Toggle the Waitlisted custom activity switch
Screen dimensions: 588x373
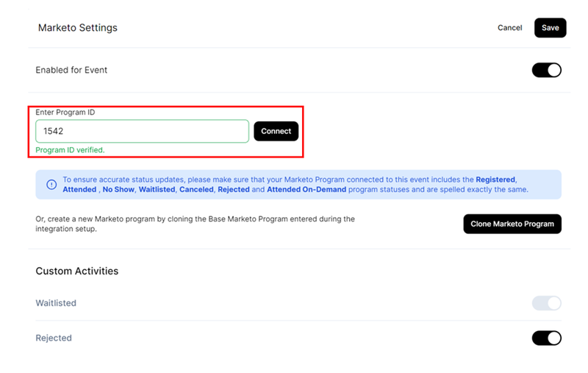[x=546, y=303]
